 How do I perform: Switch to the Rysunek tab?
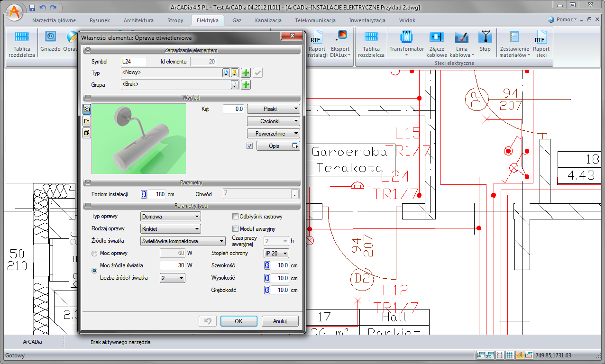pos(100,21)
